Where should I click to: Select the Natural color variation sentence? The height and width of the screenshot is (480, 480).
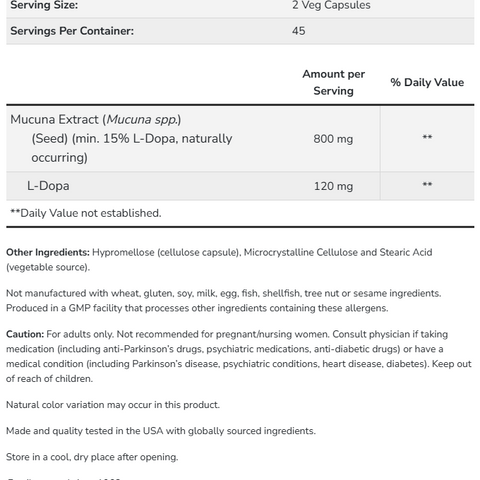(x=113, y=405)
